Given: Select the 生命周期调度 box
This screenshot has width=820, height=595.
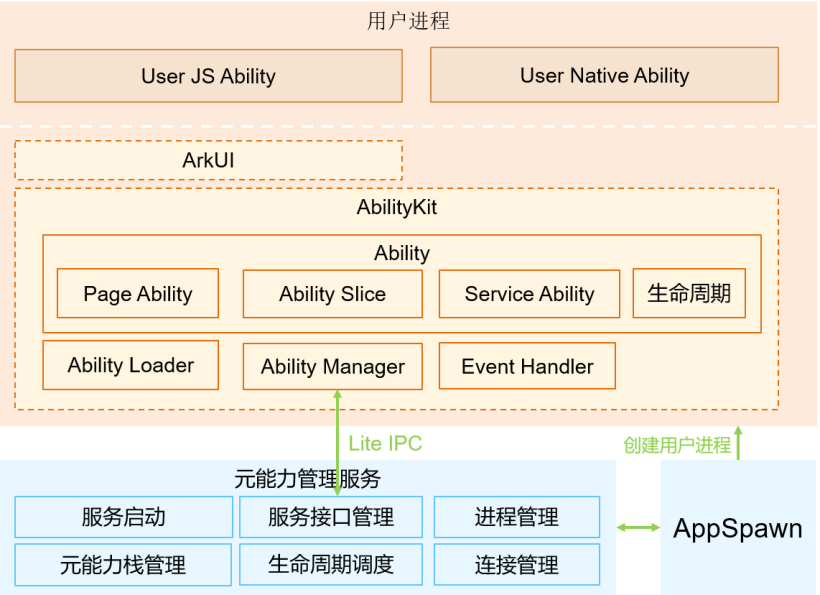Looking at the screenshot, I should [x=331, y=564].
